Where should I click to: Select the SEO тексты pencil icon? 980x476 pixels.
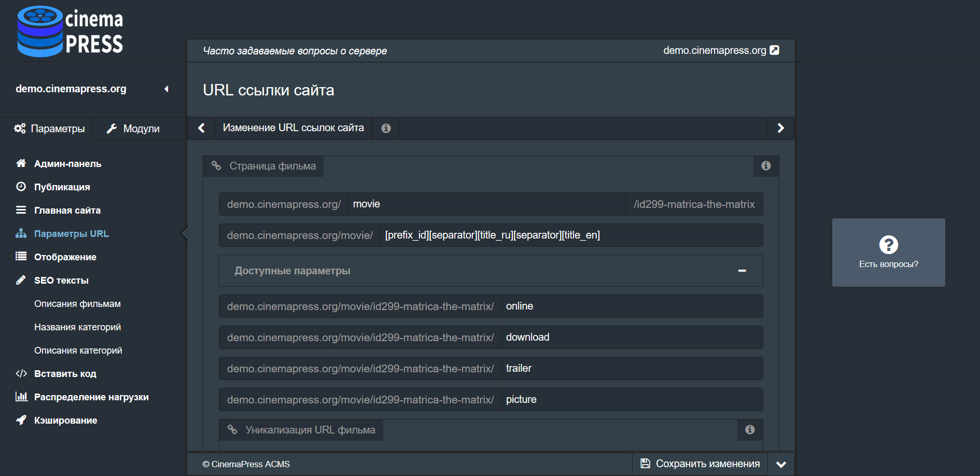[x=21, y=280]
